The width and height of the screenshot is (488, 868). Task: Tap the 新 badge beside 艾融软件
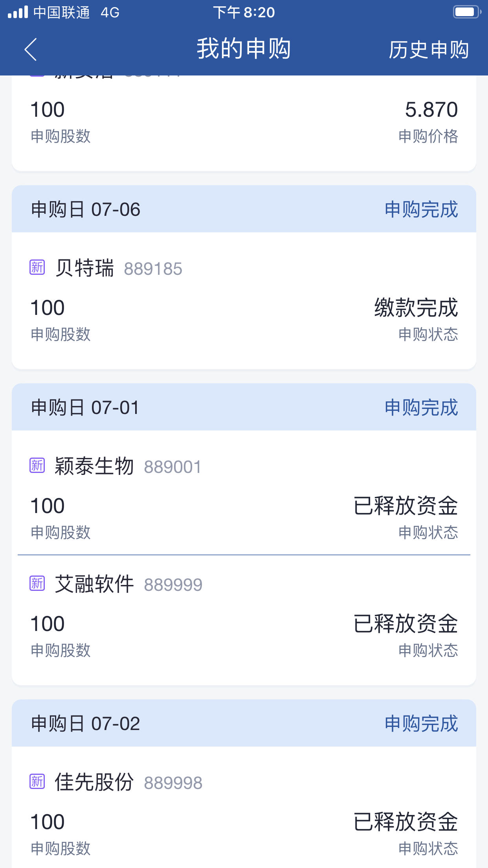click(37, 584)
